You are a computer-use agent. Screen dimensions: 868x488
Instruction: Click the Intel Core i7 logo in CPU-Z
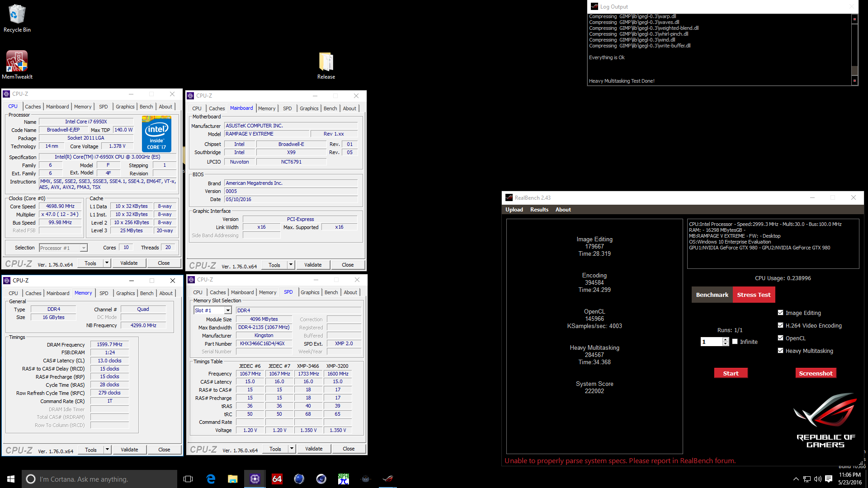tap(156, 134)
